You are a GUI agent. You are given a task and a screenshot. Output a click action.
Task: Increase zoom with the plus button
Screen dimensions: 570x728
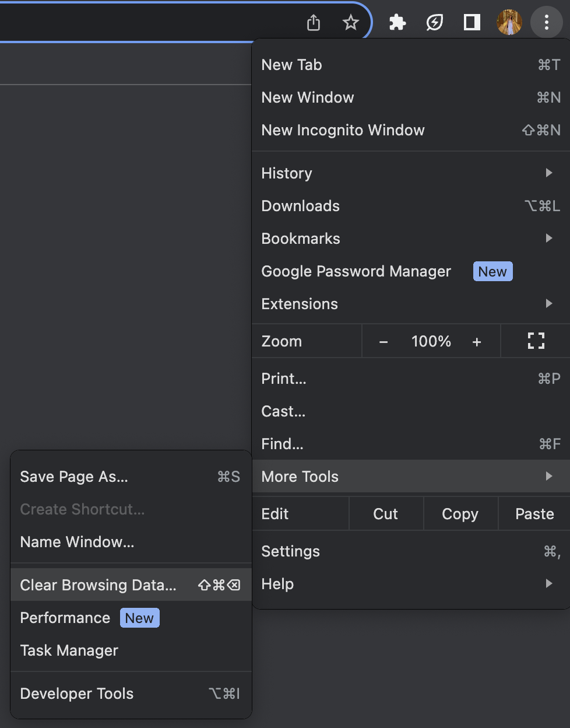tap(477, 342)
